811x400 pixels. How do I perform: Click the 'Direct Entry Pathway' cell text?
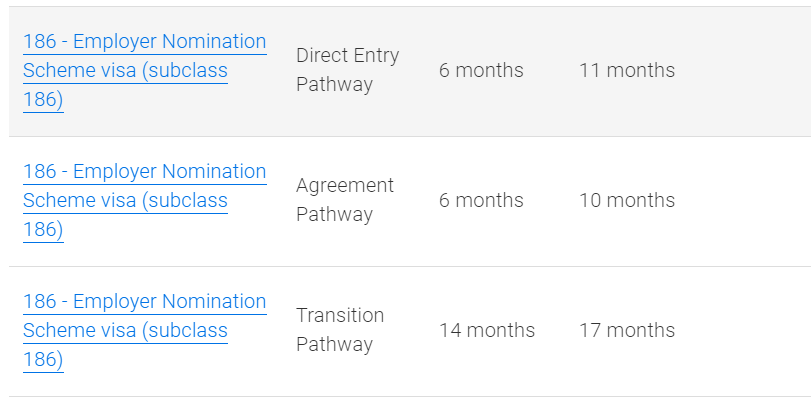click(x=347, y=70)
